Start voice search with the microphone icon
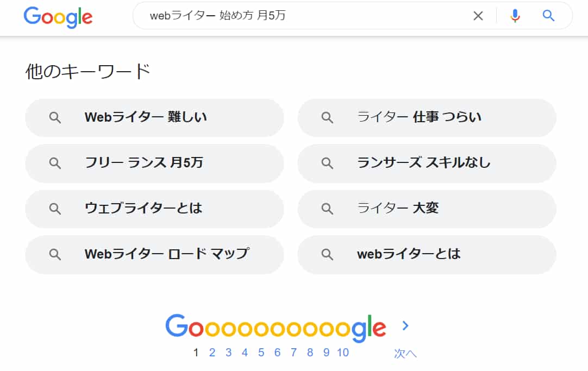The image size is (588, 371). (x=515, y=16)
